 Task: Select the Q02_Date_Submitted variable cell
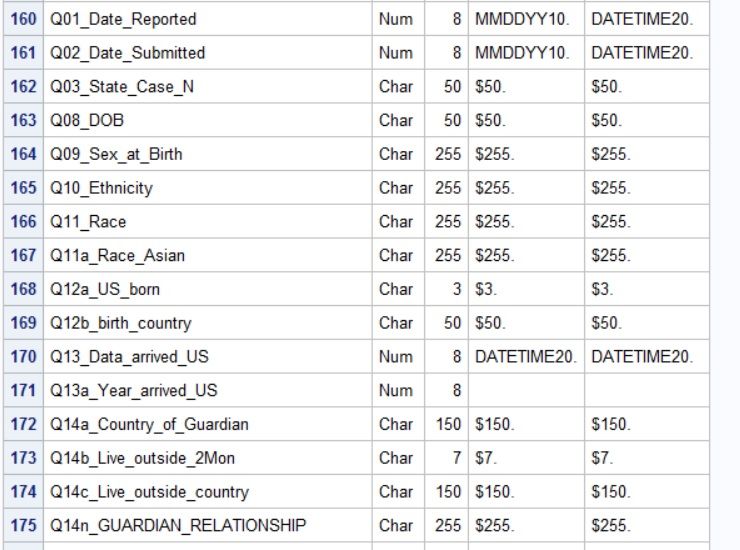(x=128, y=53)
